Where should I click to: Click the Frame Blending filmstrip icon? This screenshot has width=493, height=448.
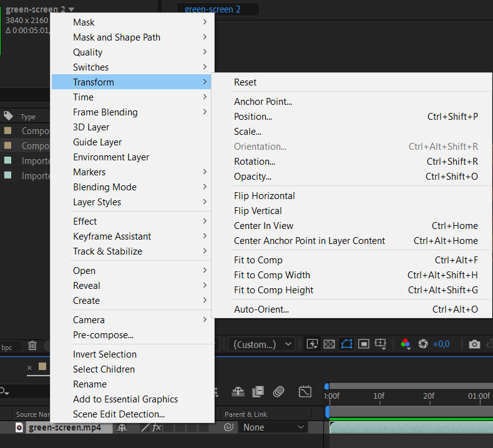[x=258, y=392]
